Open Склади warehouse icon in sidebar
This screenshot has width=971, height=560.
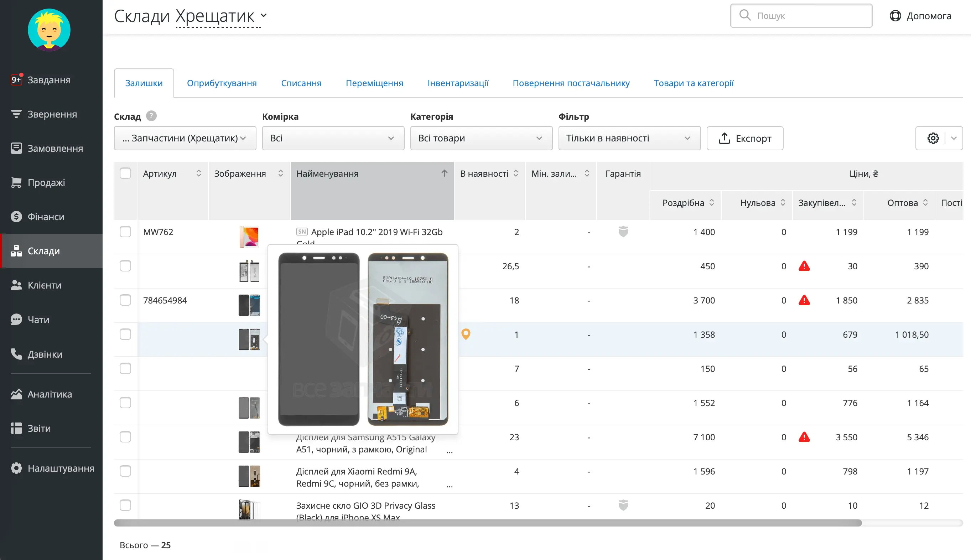point(16,251)
